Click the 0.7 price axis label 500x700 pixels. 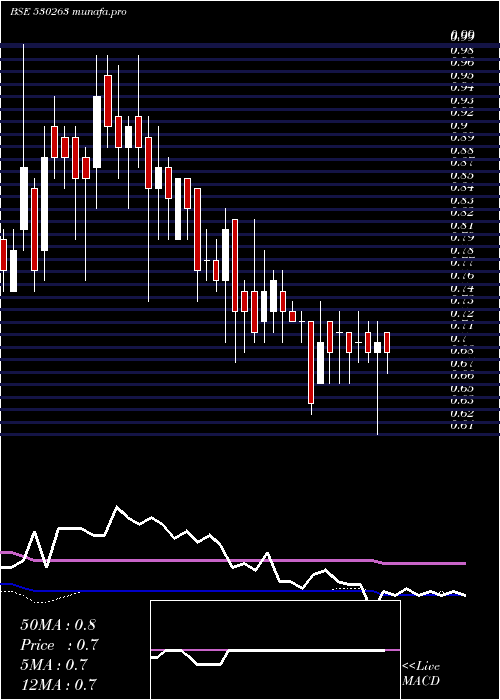point(459,338)
